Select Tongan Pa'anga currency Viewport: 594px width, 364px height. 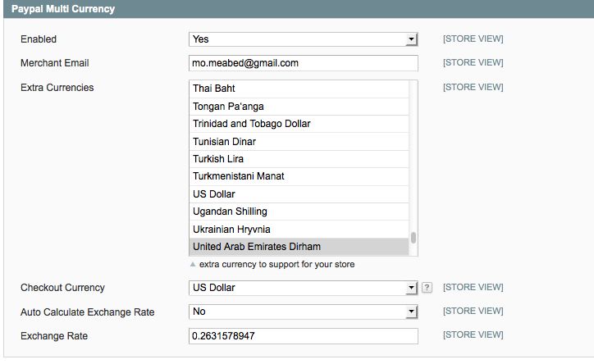[299, 107]
